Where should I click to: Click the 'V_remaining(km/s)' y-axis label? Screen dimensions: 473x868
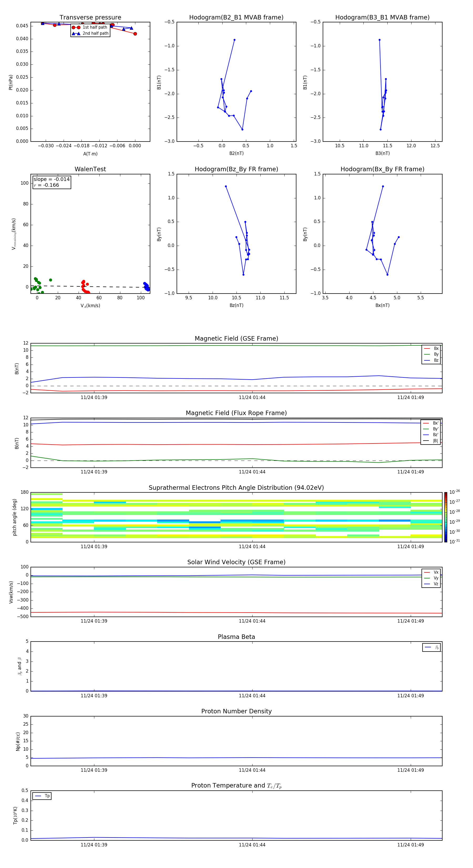(x=14, y=234)
